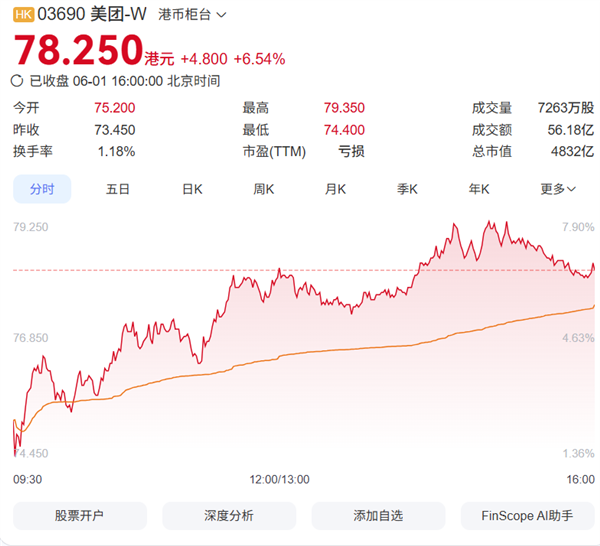Click the 股票开户 button

pos(80,516)
